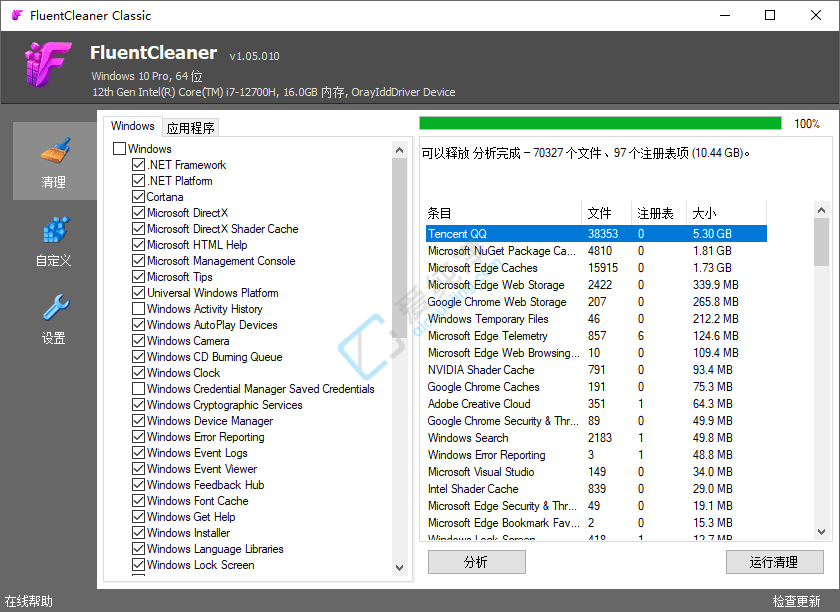Select the NVIDIA Shader Cache row
840x612 pixels.
[x=596, y=370]
